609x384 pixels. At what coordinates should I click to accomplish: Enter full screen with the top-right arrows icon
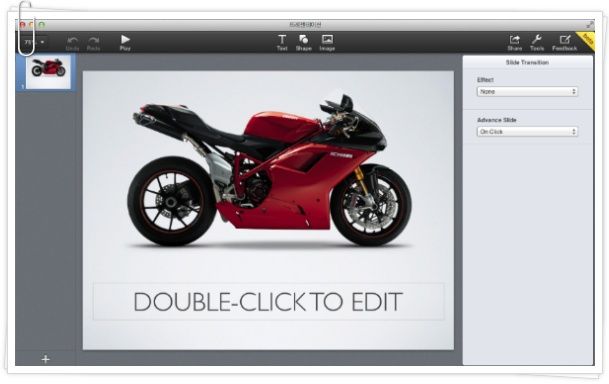[x=590, y=25]
